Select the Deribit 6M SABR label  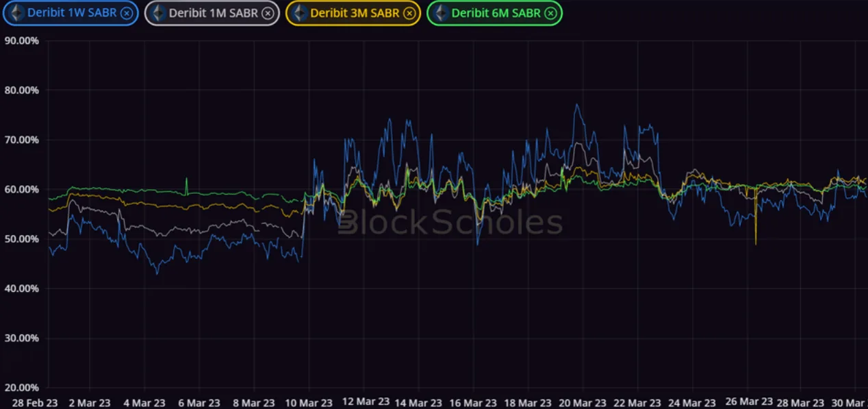(496, 13)
